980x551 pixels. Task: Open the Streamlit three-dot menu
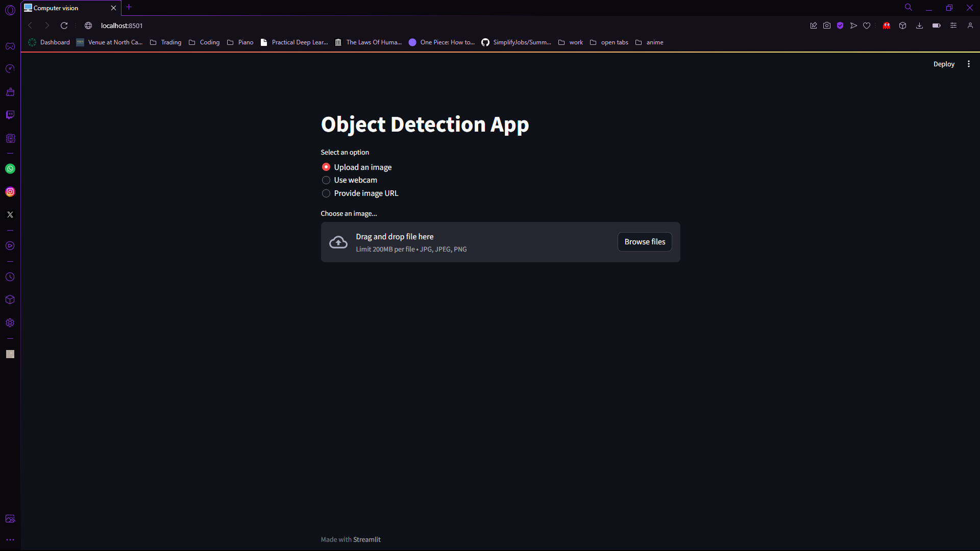[968, 64]
